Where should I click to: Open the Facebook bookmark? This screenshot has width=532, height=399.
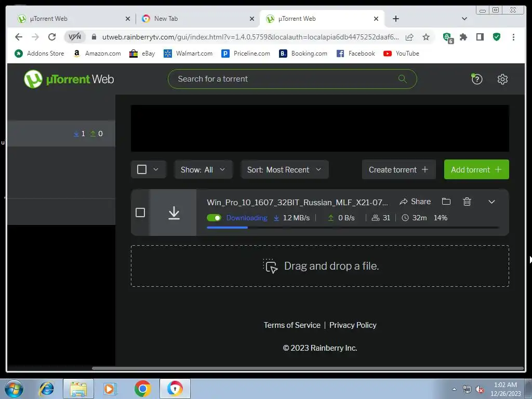pyautogui.click(x=355, y=54)
